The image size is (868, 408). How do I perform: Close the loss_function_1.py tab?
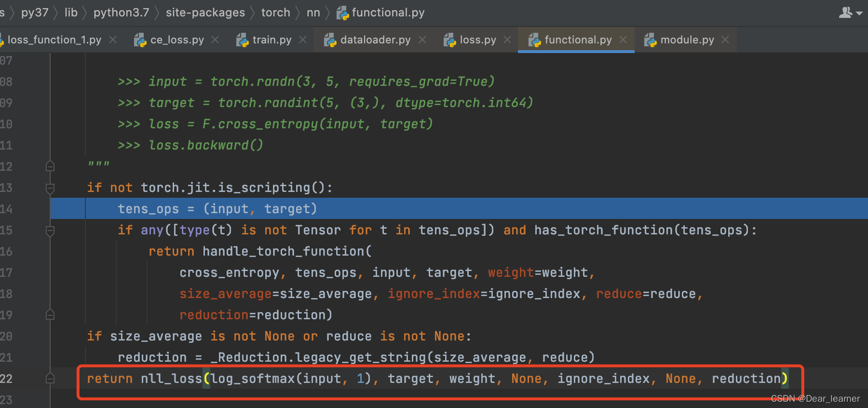point(113,40)
